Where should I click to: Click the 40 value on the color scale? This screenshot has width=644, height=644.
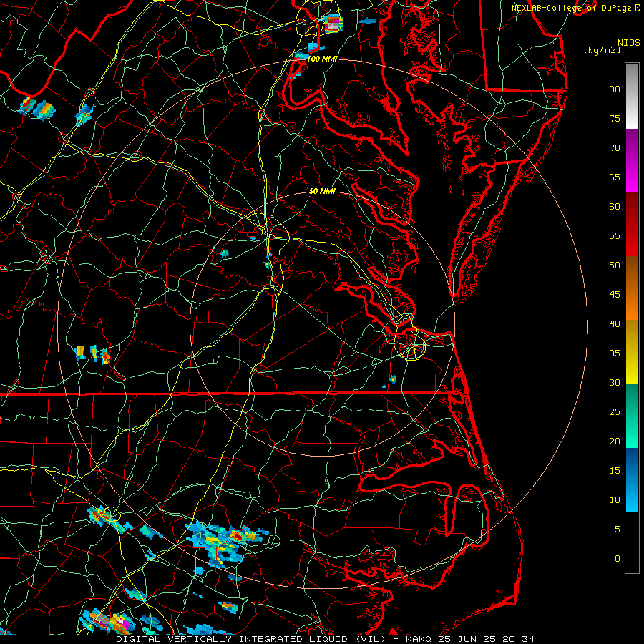615,323
